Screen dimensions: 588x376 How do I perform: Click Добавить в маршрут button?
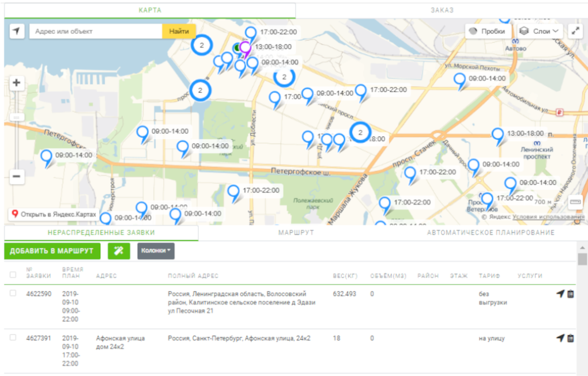tap(52, 251)
